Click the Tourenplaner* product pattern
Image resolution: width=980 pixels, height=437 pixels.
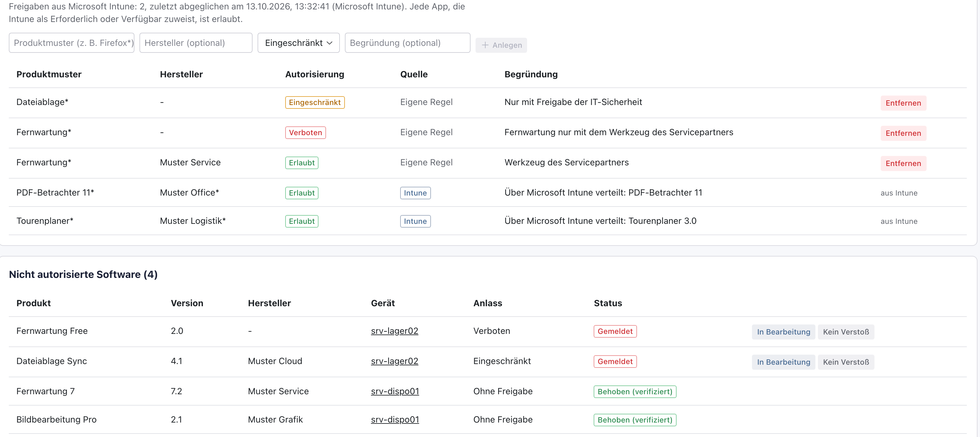(x=45, y=220)
